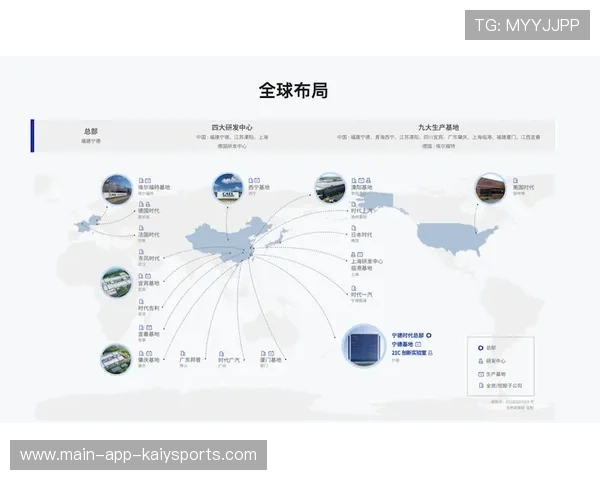
Task: Click the 西宁基地 label
Action: [259, 188]
